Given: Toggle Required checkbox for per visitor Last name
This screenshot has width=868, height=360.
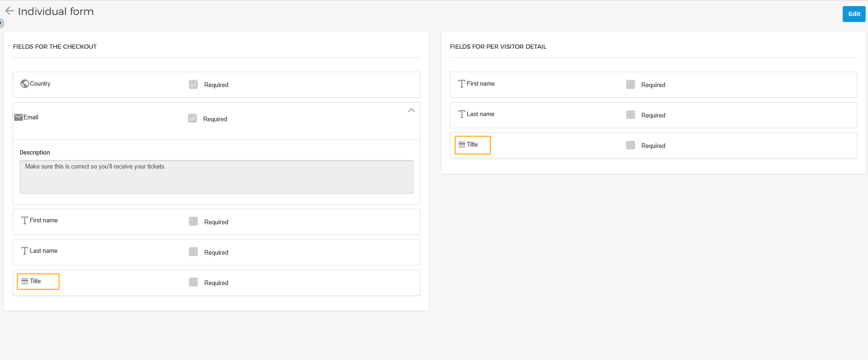Looking at the screenshot, I should tap(630, 115).
